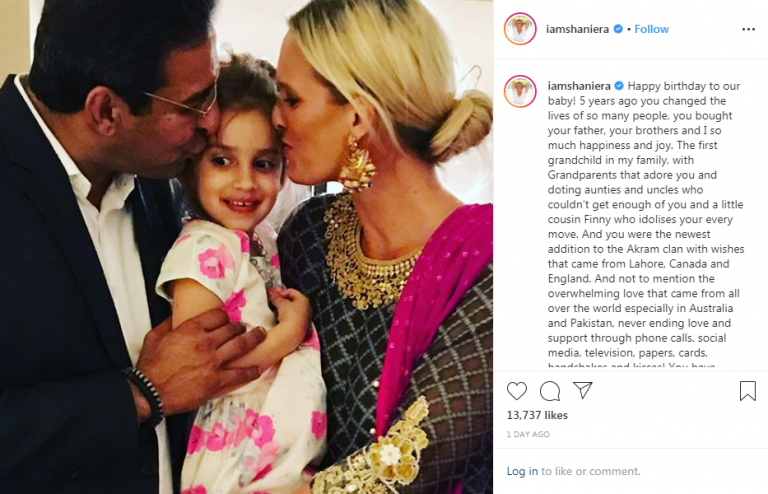Open the three-dot more options menu
The height and width of the screenshot is (494, 768).
pos(748,29)
